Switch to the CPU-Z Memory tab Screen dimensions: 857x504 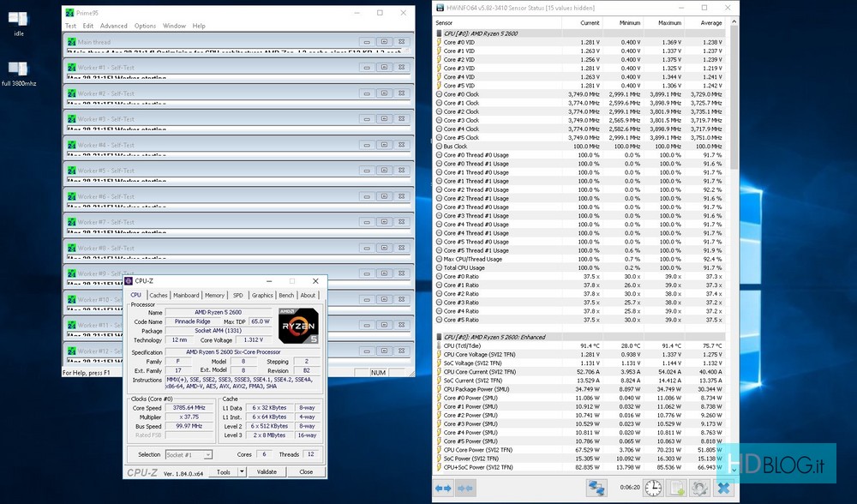click(x=214, y=295)
